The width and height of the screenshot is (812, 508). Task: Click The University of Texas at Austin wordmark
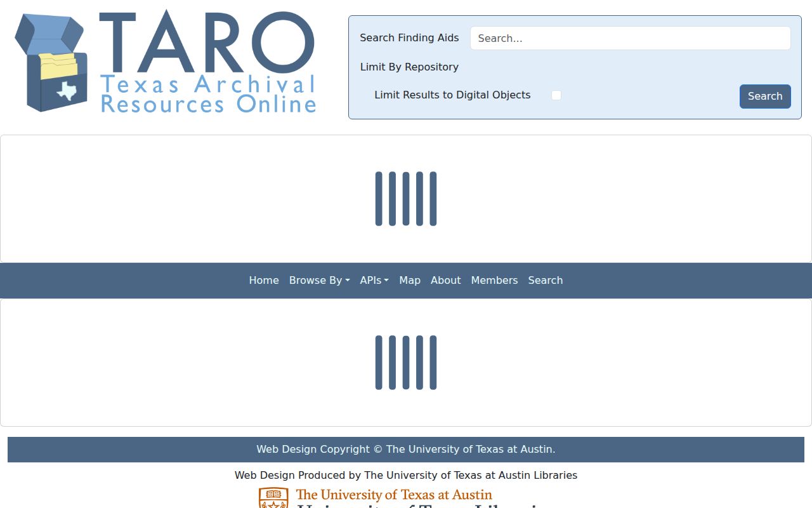(x=394, y=495)
